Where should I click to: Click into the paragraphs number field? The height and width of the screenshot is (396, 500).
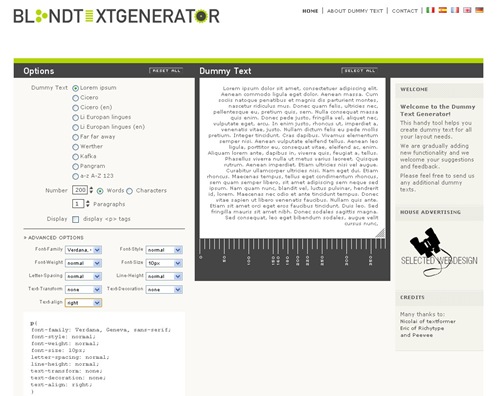tap(78, 204)
